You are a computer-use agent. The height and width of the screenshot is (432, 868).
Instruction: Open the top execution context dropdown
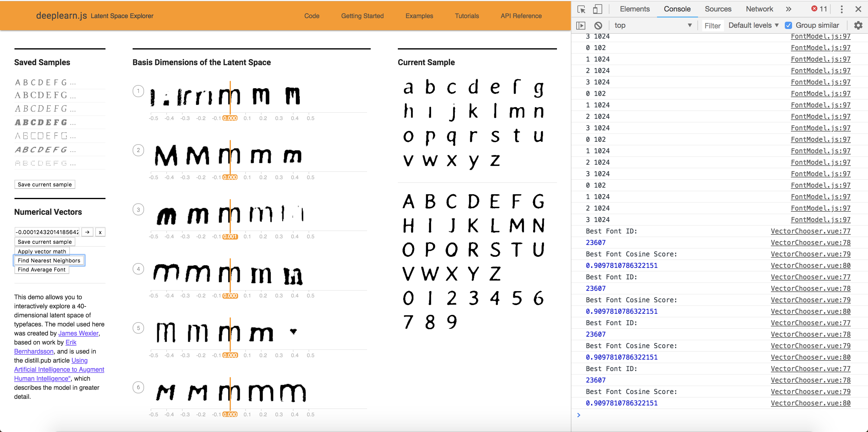(x=653, y=25)
